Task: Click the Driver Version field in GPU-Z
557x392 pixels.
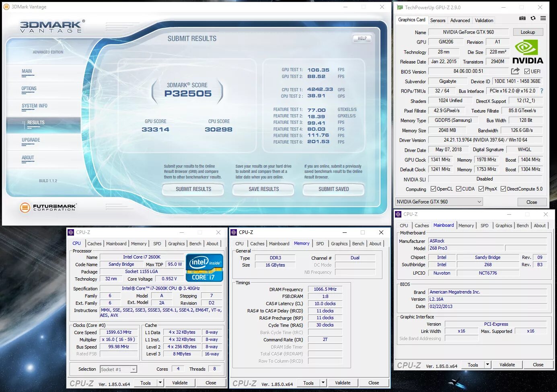Action: (x=485, y=140)
